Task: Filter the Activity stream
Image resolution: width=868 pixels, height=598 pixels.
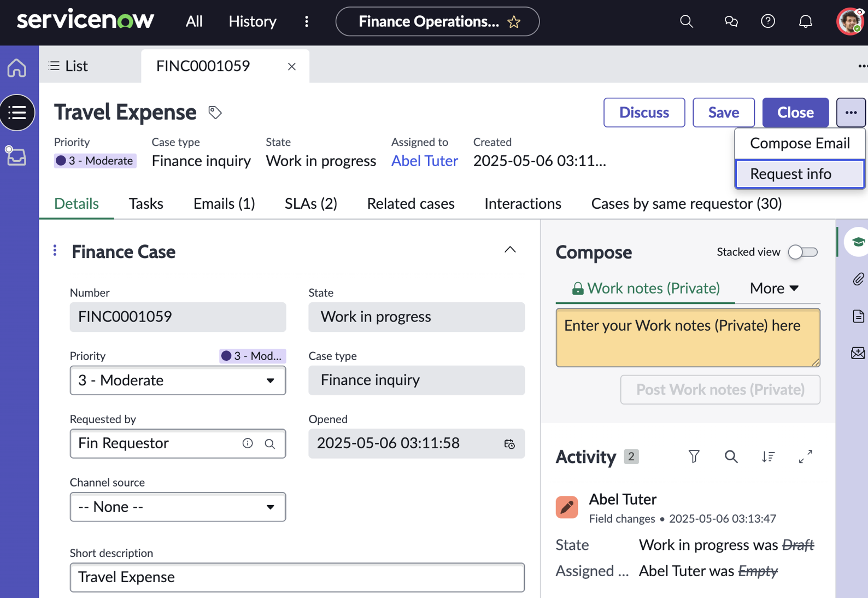Action: (694, 456)
